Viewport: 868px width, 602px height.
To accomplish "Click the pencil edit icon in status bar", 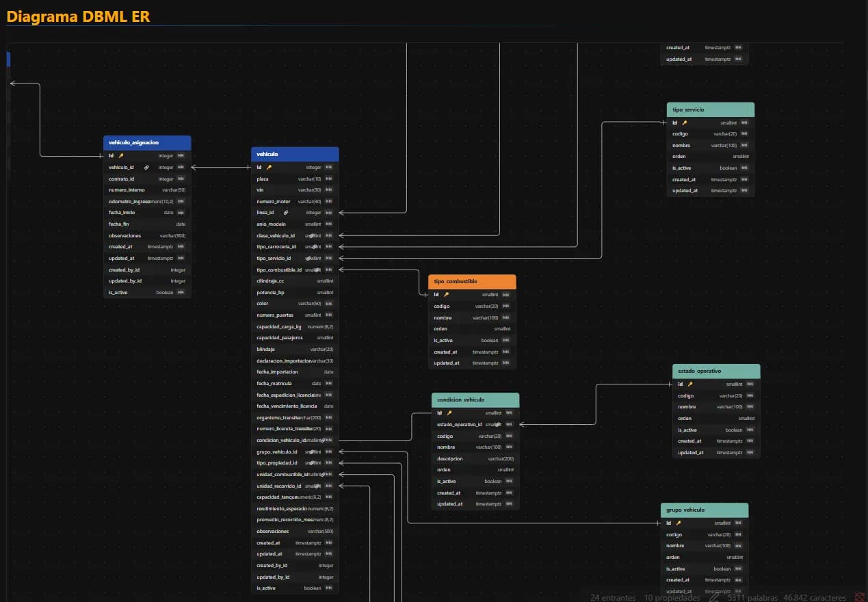I will (714, 597).
